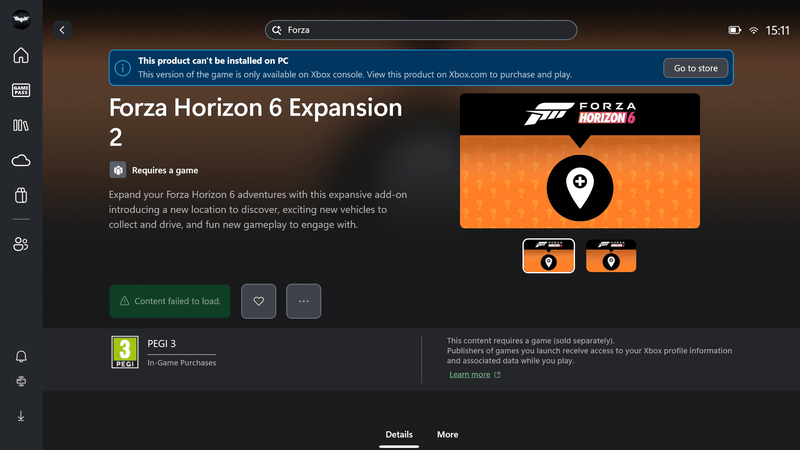Select the first expansion thumbnail
Image resolution: width=800 pixels, height=450 pixels.
(x=548, y=256)
